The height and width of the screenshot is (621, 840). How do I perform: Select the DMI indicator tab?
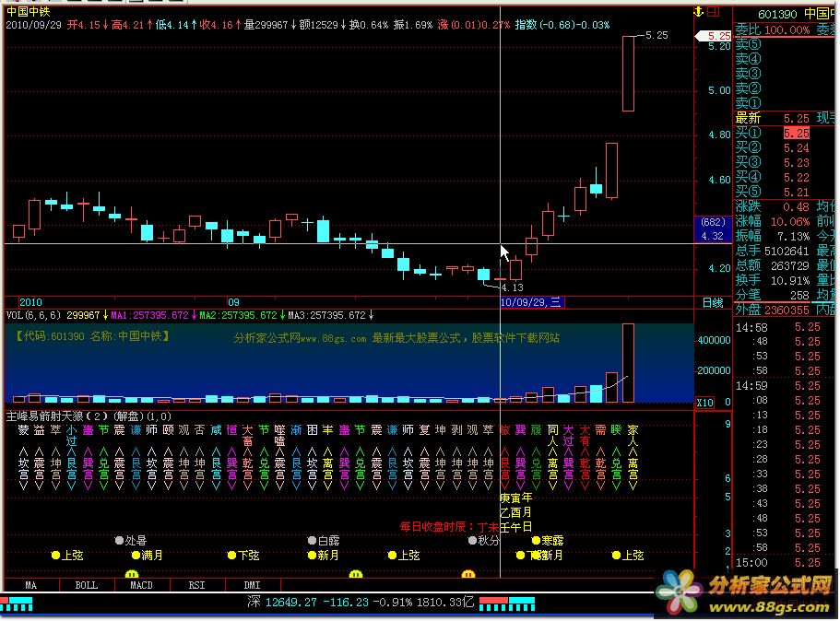click(252, 585)
